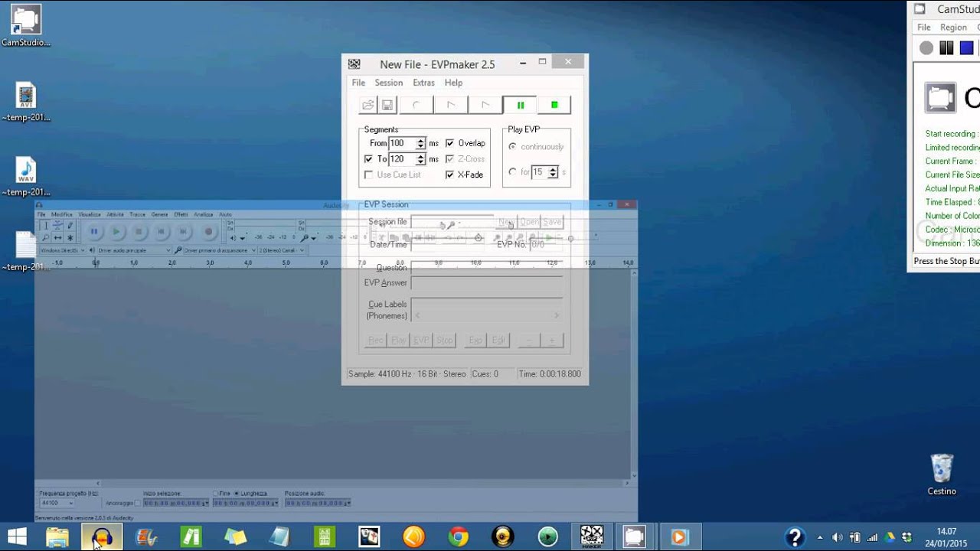
Task: Select the Audacity time shift tool
Action: point(57,238)
